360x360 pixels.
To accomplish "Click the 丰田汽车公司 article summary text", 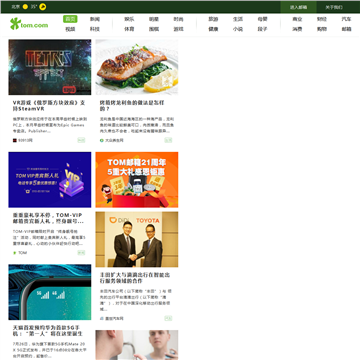I will point(136,300).
